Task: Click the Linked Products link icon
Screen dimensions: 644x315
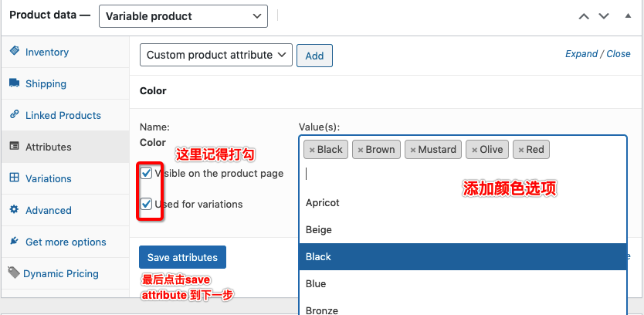Action: pyautogui.click(x=14, y=115)
